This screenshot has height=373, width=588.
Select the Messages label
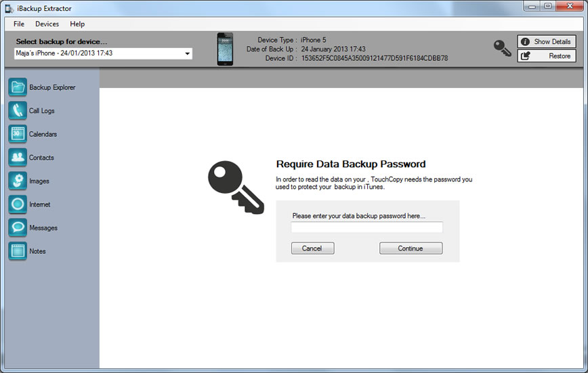pyautogui.click(x=43, y=228)
